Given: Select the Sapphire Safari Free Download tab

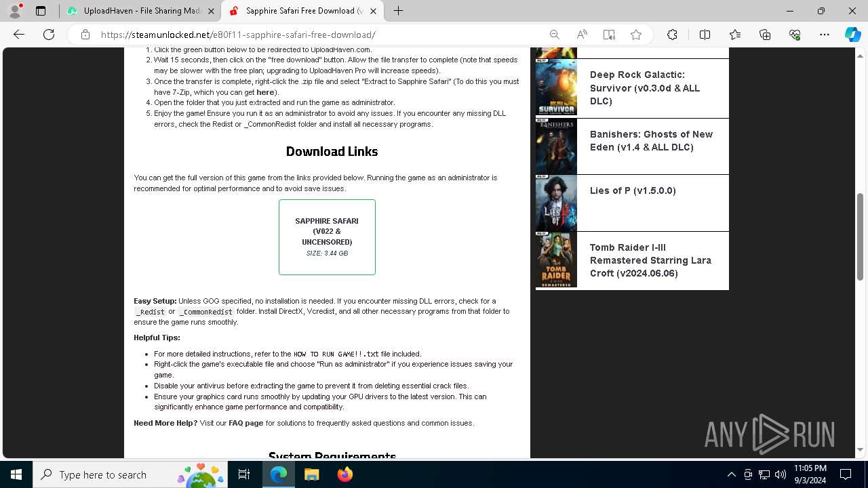Looking at the screenshot, I should click(x=302, y=11).
